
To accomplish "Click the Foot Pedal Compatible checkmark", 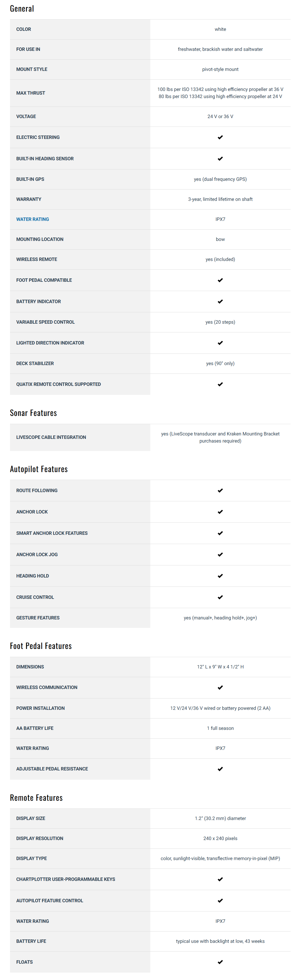I will tap(220, 280).
